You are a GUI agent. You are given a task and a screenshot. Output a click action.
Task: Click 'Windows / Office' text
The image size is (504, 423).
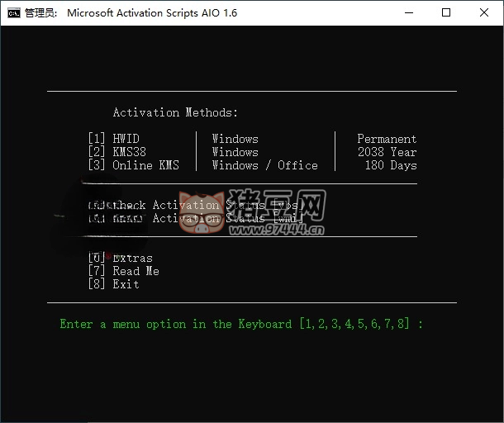(265, 165)
